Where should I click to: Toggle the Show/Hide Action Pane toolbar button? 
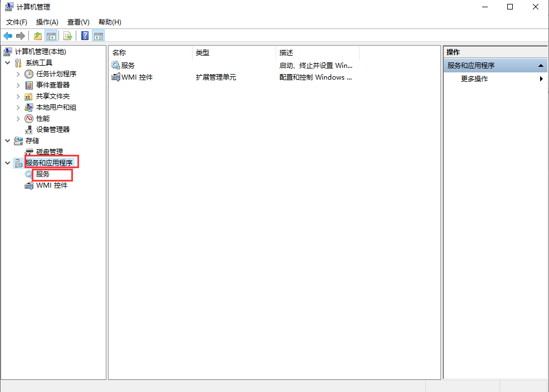click(x=99, y=36)
